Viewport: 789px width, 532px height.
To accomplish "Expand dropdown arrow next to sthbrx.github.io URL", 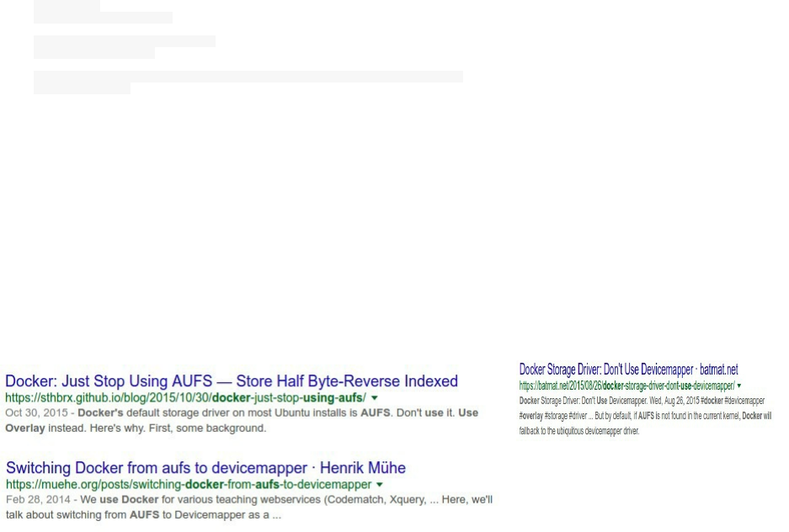I will tap(375, 398).
